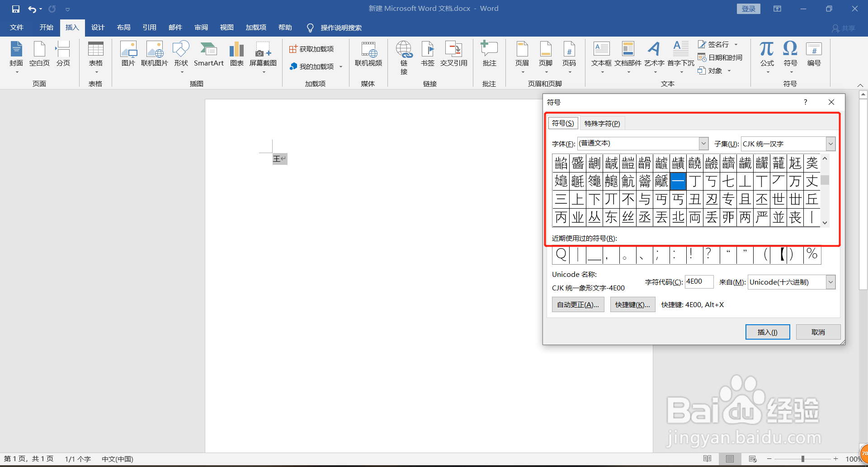Click the Share (共享) button

tap(844, 28)
